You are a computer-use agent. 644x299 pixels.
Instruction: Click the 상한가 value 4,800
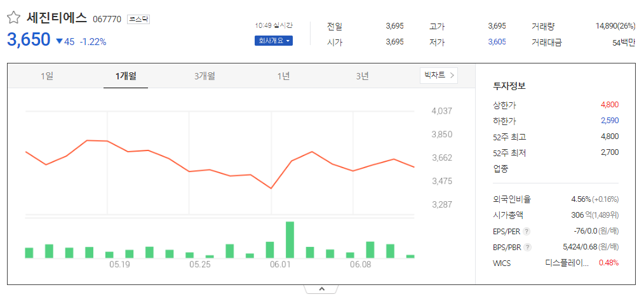pos(610,105)
